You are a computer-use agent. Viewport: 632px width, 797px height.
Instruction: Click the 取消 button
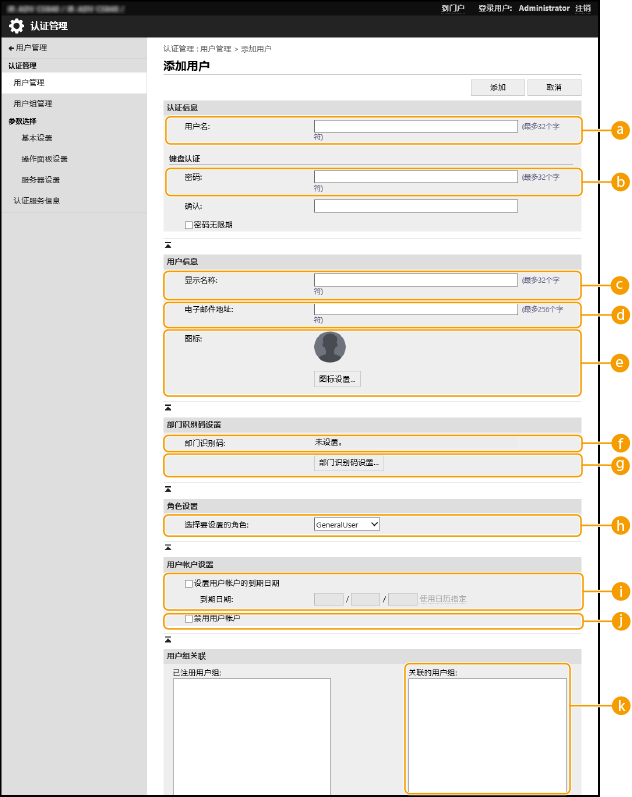point(554,87)
